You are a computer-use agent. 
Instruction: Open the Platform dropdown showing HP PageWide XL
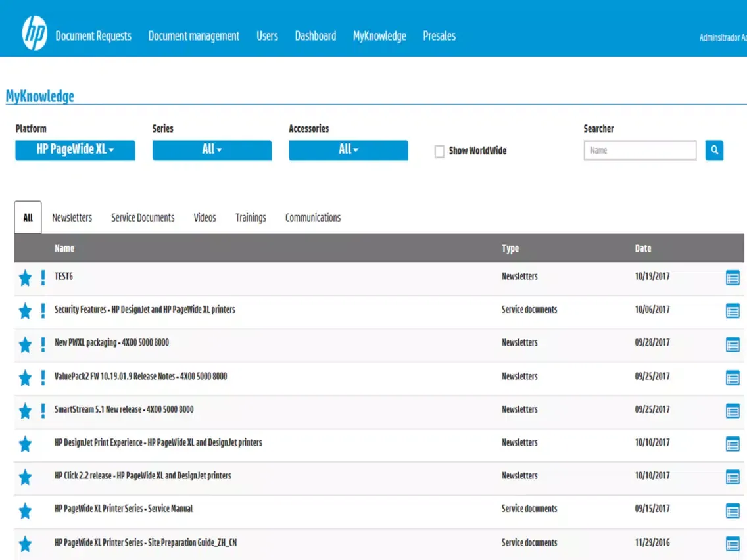(x=74, y=151)
